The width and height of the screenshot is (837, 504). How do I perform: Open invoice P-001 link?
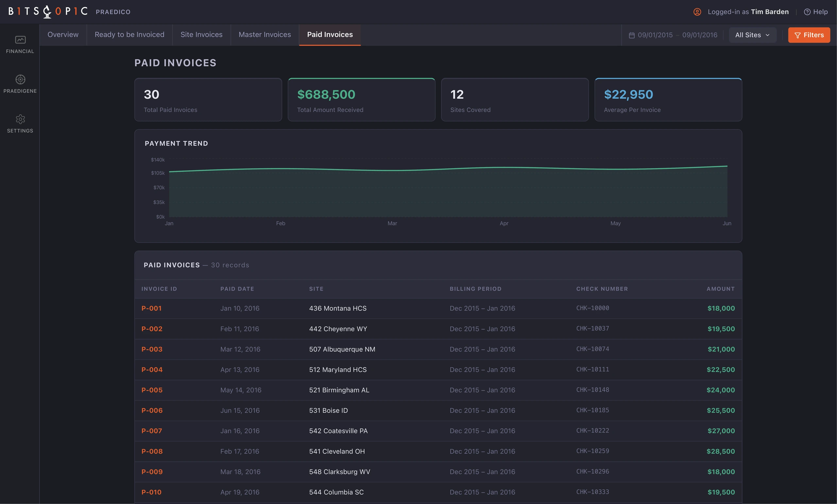151,308
